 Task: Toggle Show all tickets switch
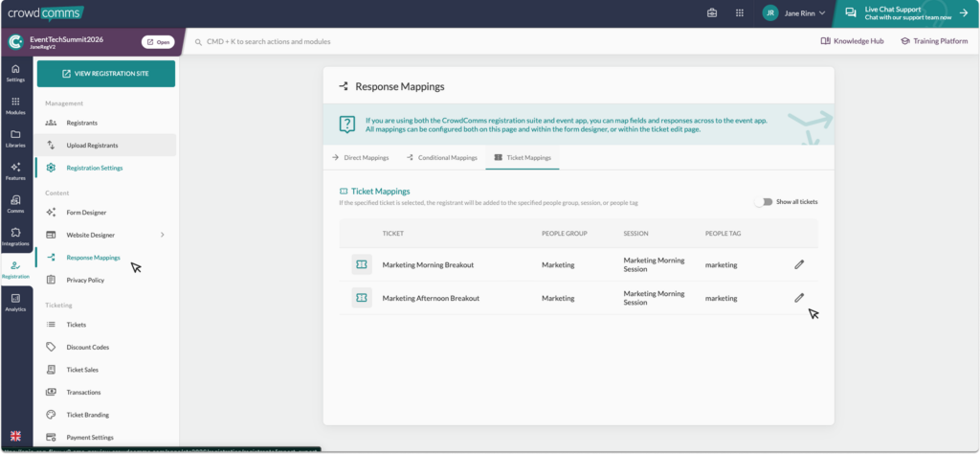pyautogui.click(x=763, y=202)
